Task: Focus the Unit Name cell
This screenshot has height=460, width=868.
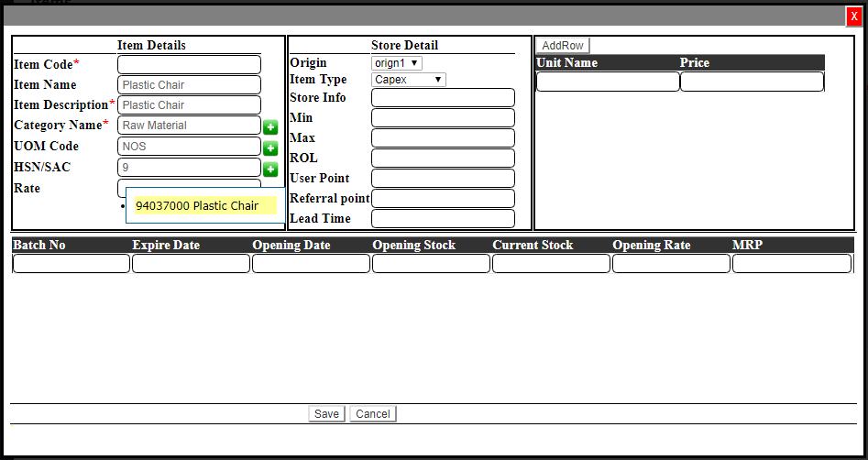Action: (608, 82)
